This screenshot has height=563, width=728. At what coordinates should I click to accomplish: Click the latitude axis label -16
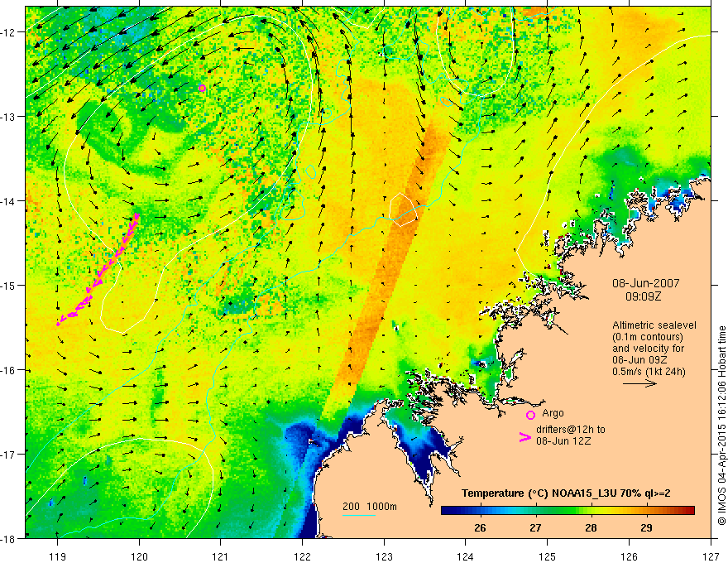9,370
